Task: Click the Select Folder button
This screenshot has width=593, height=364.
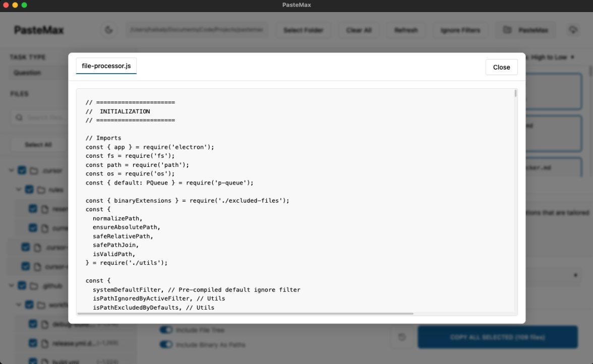Action: pyautogui.click(x=303, y=30)
